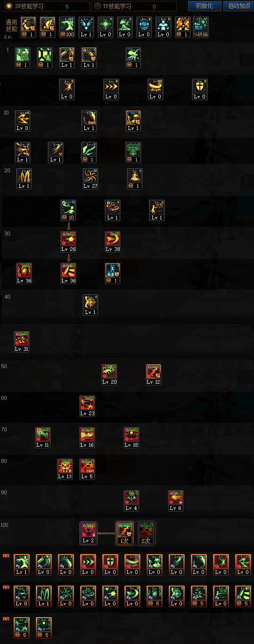Select the Lv 100 common skill icon
Screen dimensions: 254x644
[x=67, y=27]
